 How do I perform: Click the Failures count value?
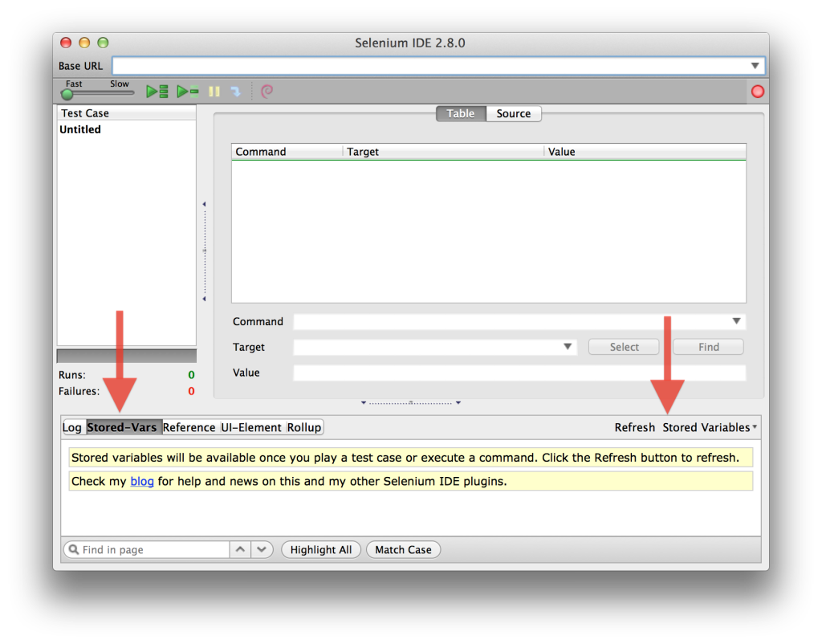point(191,391)
